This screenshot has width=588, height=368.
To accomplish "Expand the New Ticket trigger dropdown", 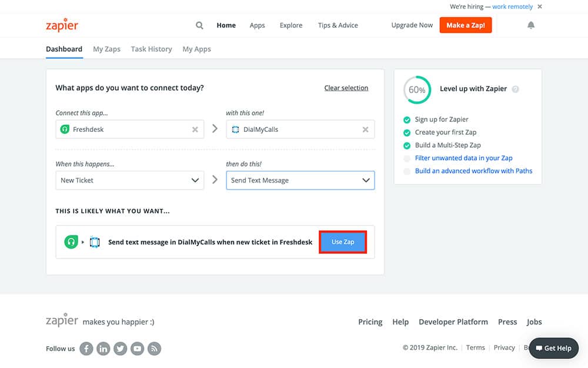I will tap(195, 180).
